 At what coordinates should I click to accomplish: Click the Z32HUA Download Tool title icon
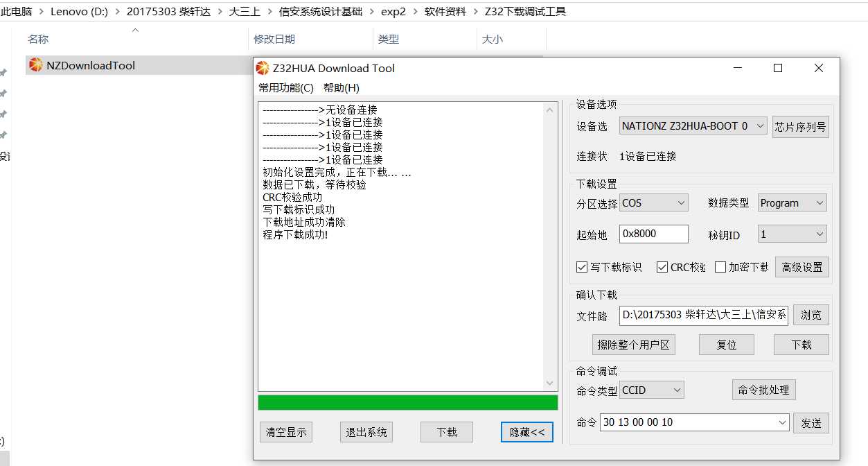click(x=263, y=68)
